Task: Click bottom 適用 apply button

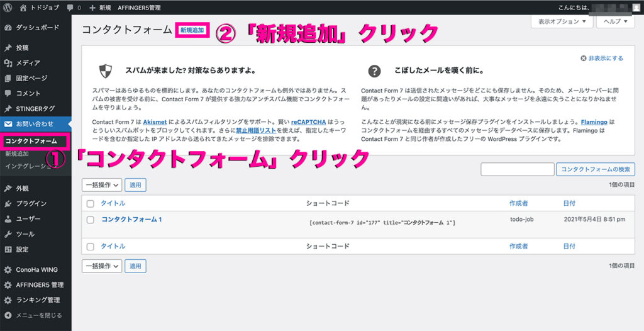Action: (136, 266)
